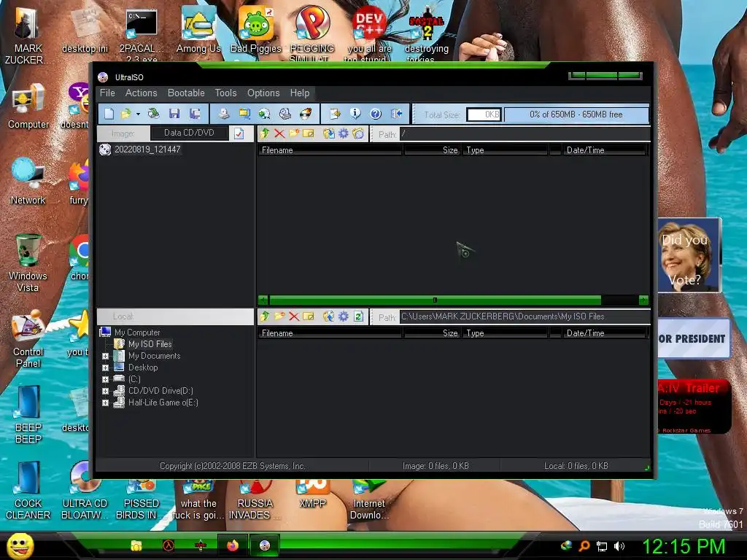Click the red Delete X in local pane toolbar
This screenshot has width=747, height=560.
pos(294,316)
